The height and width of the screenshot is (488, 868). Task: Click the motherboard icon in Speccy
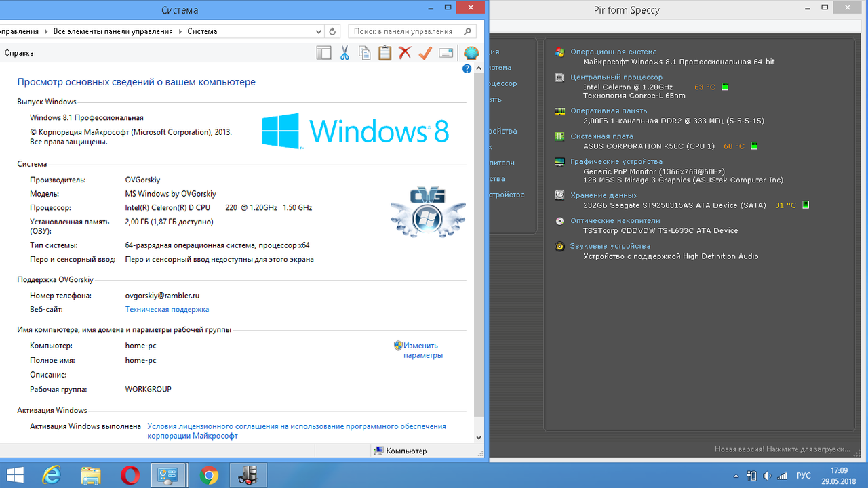(559, 136)
